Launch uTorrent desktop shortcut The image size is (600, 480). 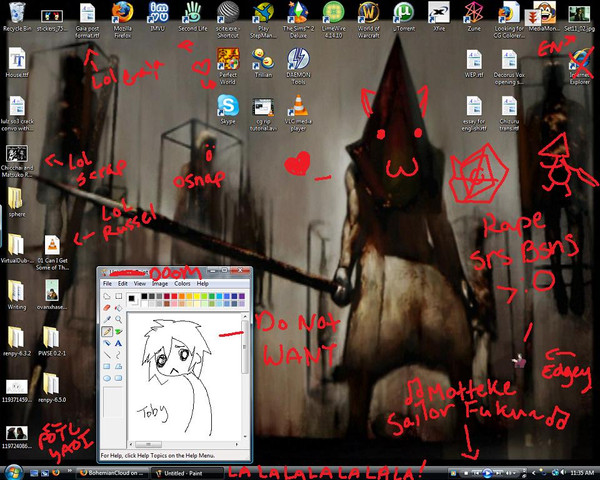404,17
